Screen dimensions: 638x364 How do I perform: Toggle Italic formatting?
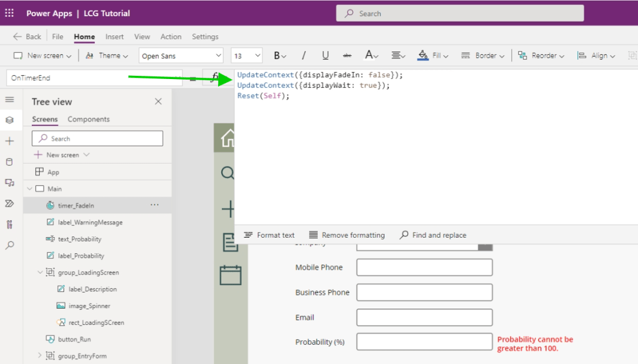tap(303, 55)
